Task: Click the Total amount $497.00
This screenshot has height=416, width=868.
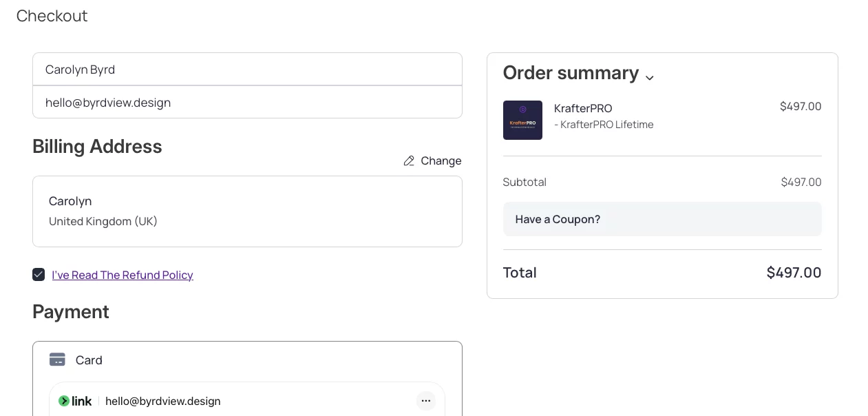Action: (794, 272)
